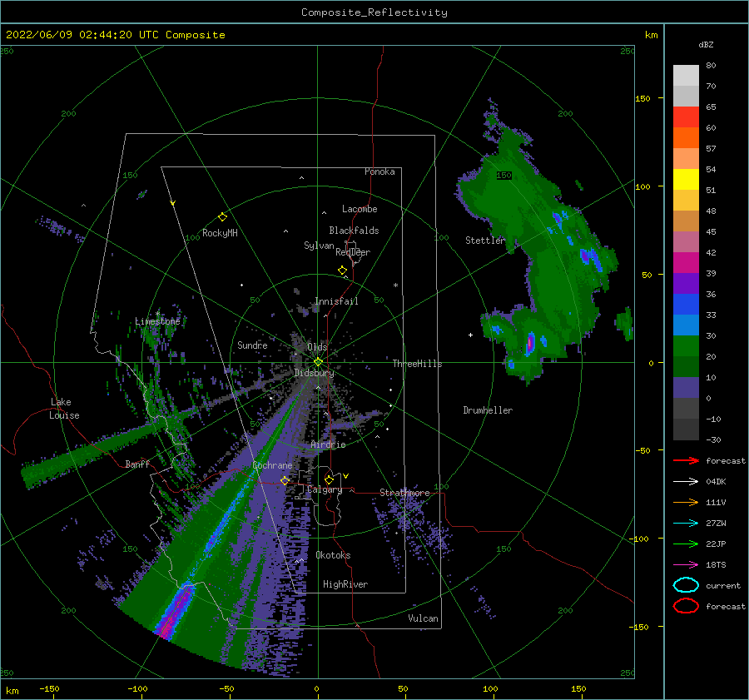
Task: Click the HighRiver city label
Action: [x=345, y=584]
